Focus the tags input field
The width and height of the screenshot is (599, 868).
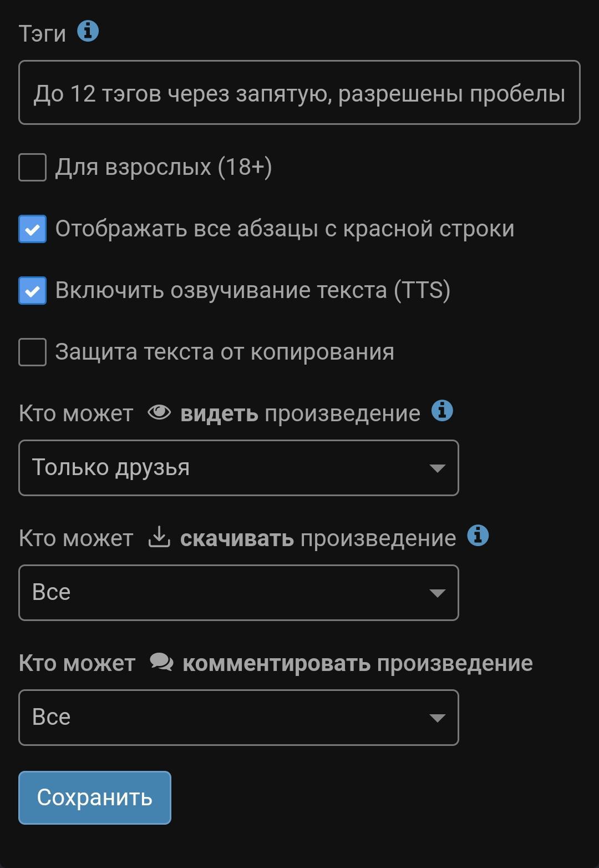coord(299,93)
